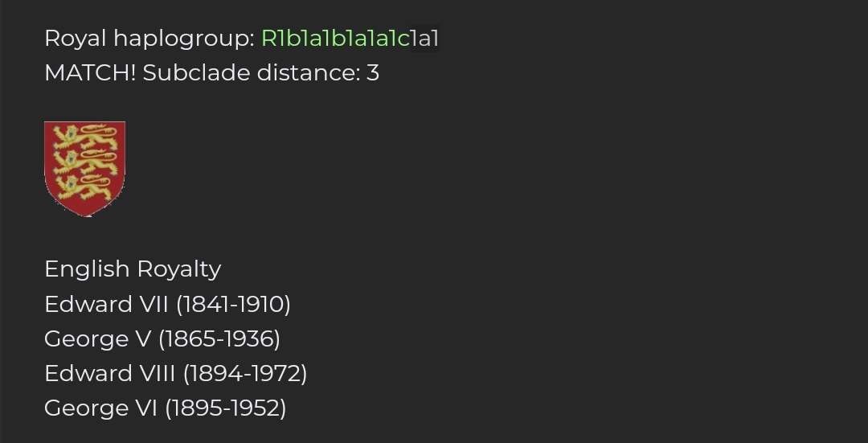Click the top lion on the shield
The image size is (868, 443).
(x=84, y=135)
